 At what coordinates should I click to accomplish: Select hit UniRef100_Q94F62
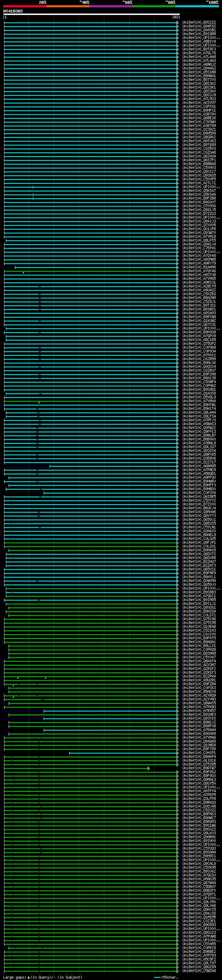click(x=199, y=26)
